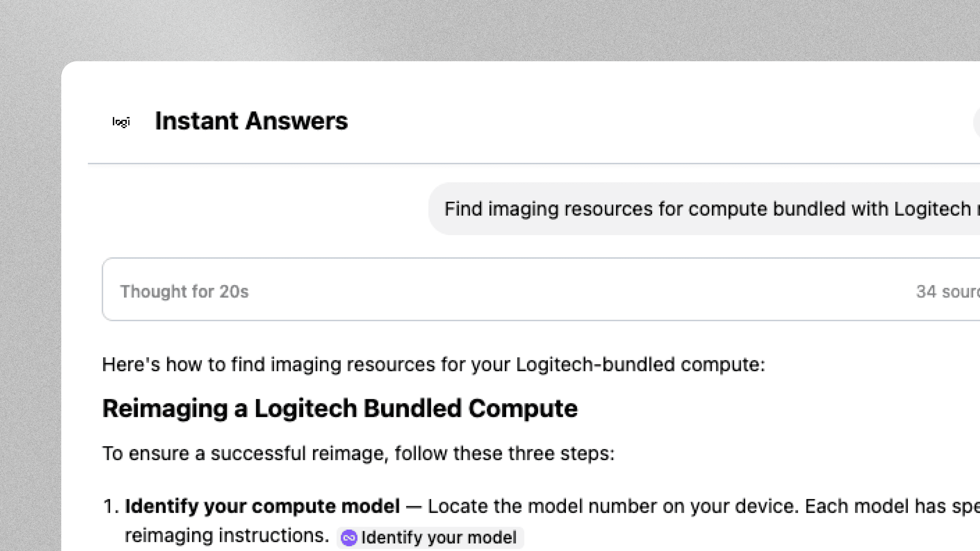The image size is (980, 551).
Task: Open the 'Identify your model' source link
Action: point(430,537)
